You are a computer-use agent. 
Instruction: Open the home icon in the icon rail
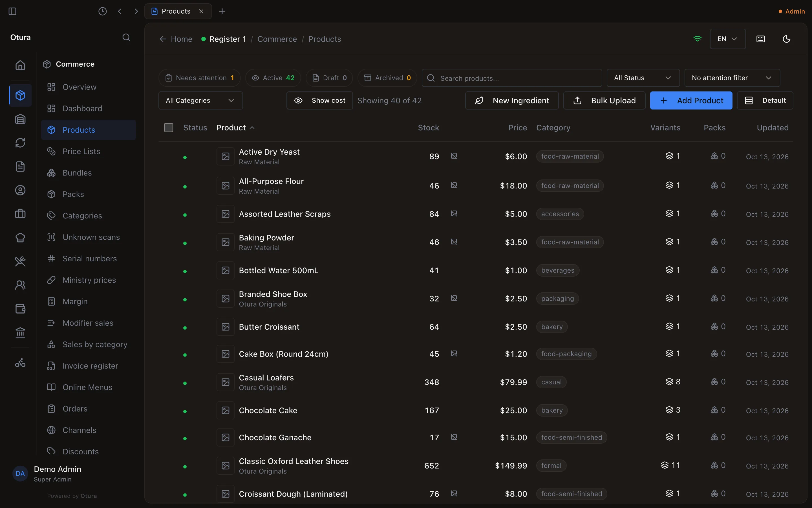pyautogui.click(x=21, y=65)
